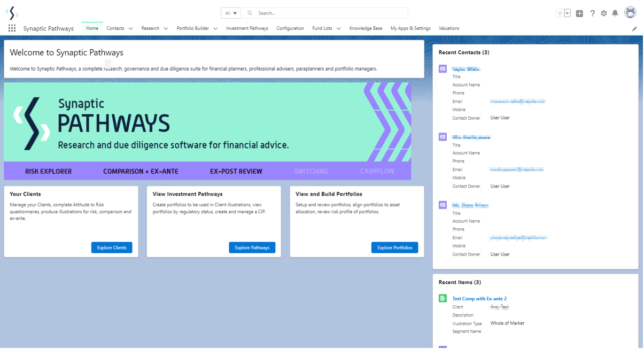Click the third recent contact's icon
The width and height of the screenshot is (644, 349).
click(443, 205)
